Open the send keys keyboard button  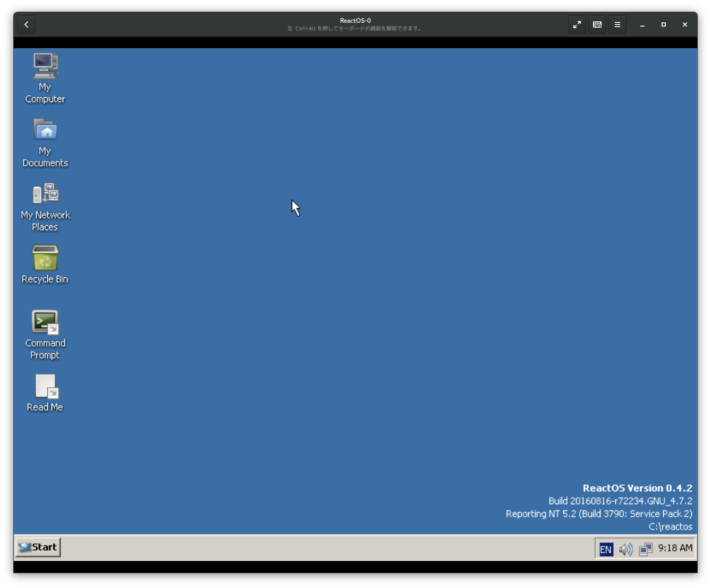pos(597,24)
